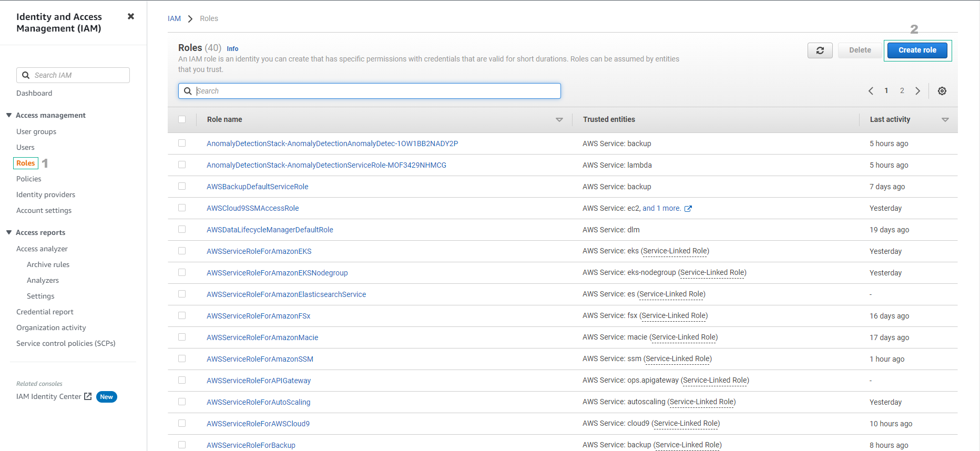980x451 pixels.
Task: Open the Roles Info link
Action: pyautogui.click(x=232, y=49)
